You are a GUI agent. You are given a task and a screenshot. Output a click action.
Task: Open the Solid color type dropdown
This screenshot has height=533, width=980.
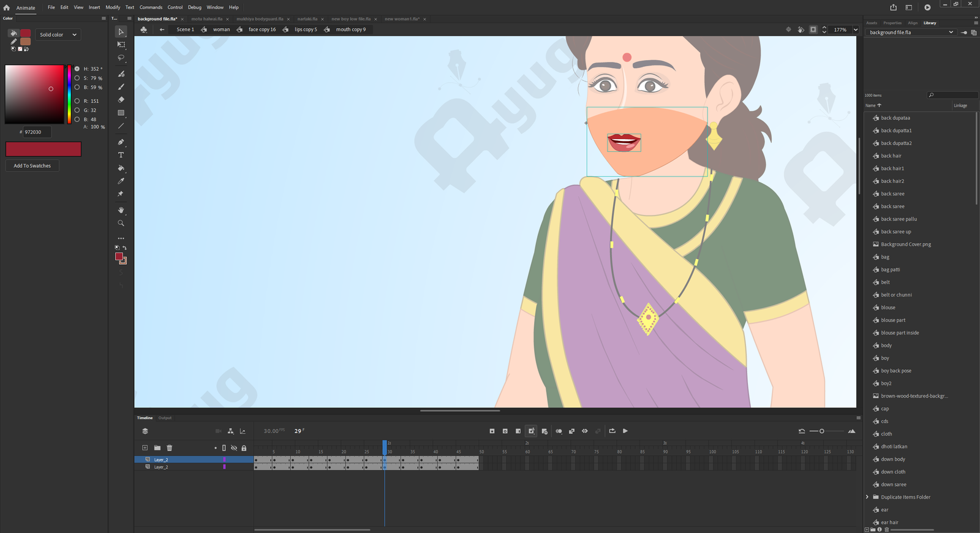click(x=58, y=35)
